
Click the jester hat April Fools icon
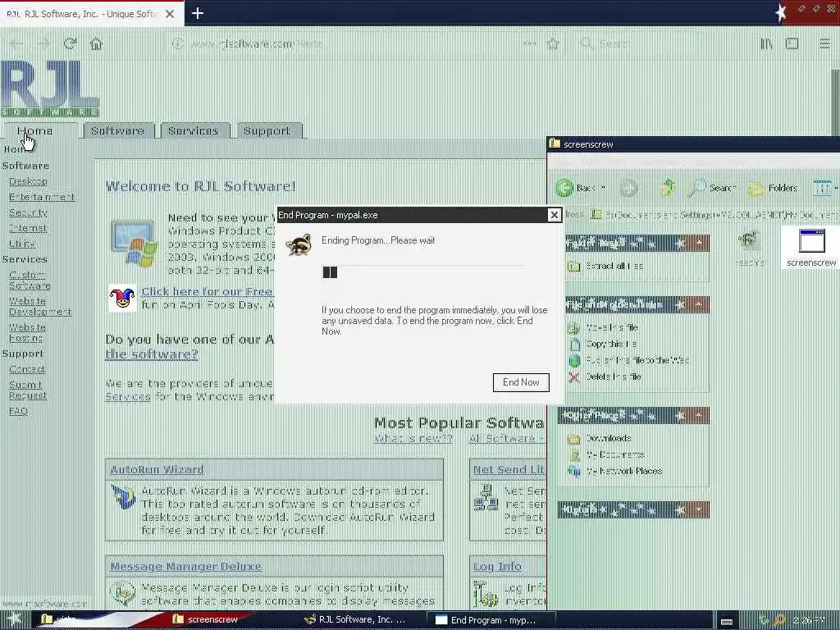coord(122,298)
